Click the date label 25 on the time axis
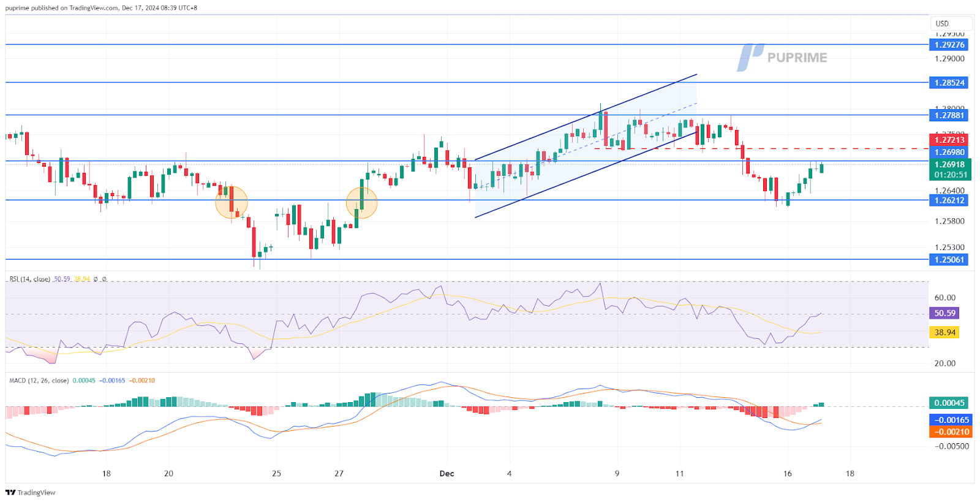 coord(276,473)
